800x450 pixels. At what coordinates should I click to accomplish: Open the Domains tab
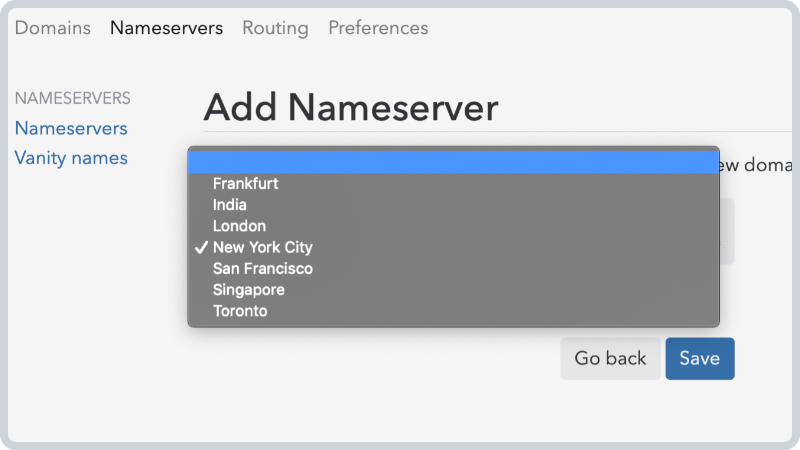[53, 28]
